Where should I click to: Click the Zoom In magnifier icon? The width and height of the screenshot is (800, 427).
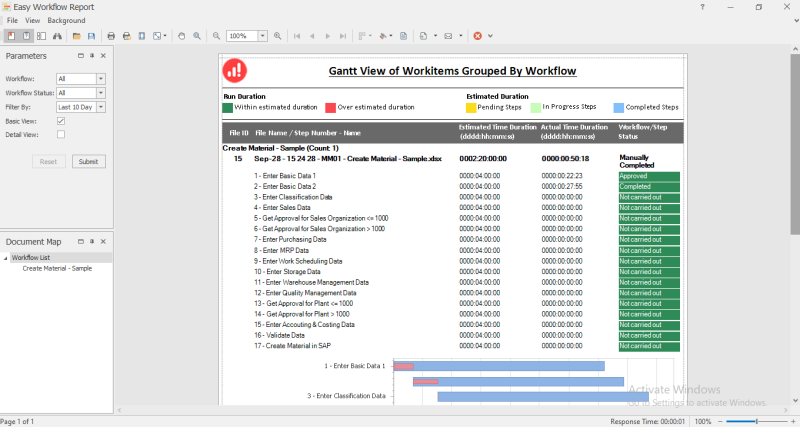(278, 36)
